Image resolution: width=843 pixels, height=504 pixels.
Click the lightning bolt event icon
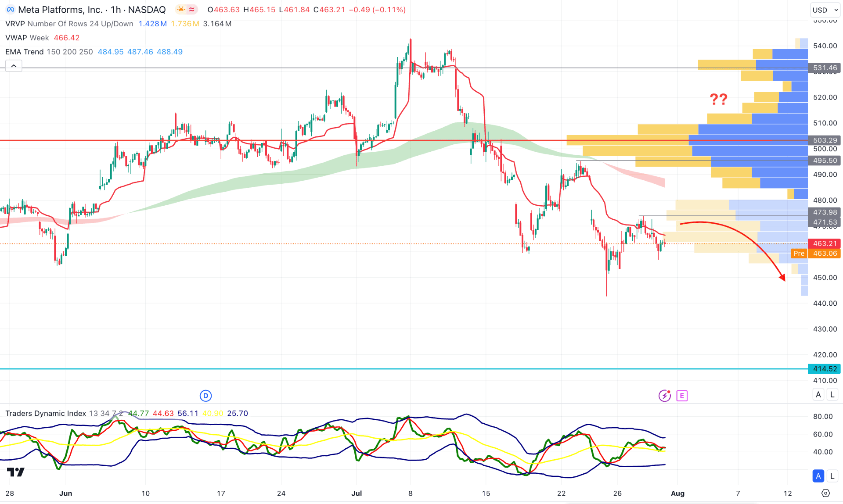click(x=665, y=396)
